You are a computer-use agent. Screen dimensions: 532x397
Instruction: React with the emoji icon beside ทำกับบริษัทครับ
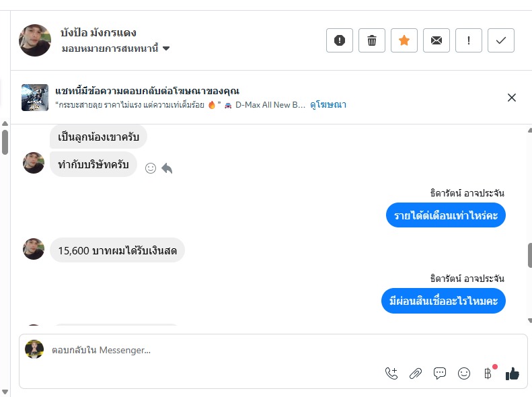click(x=151, y=168)
